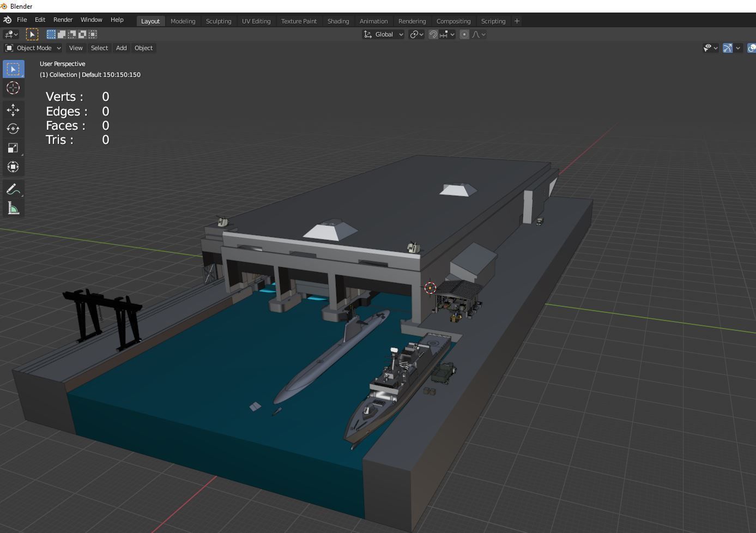Open the Render menu
Image resolution: width=756 pixels, height=533 pixels.
pos(63,20)
